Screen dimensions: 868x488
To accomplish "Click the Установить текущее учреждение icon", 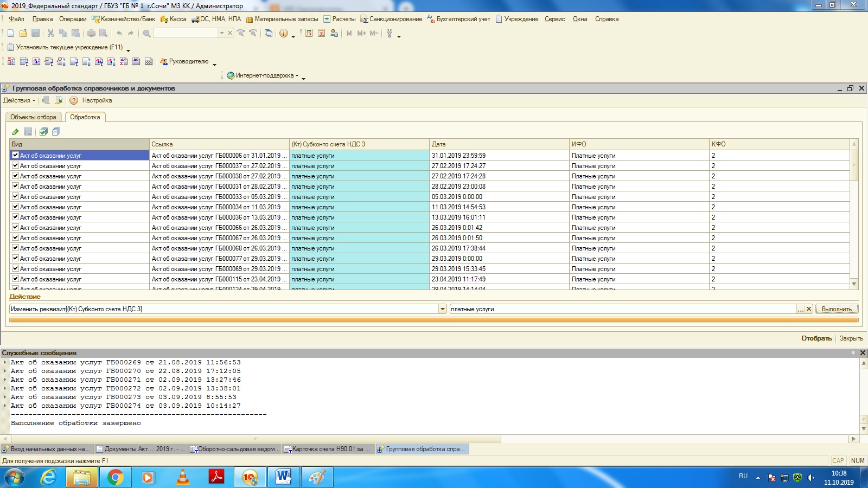I will click(x=10, y=47).
